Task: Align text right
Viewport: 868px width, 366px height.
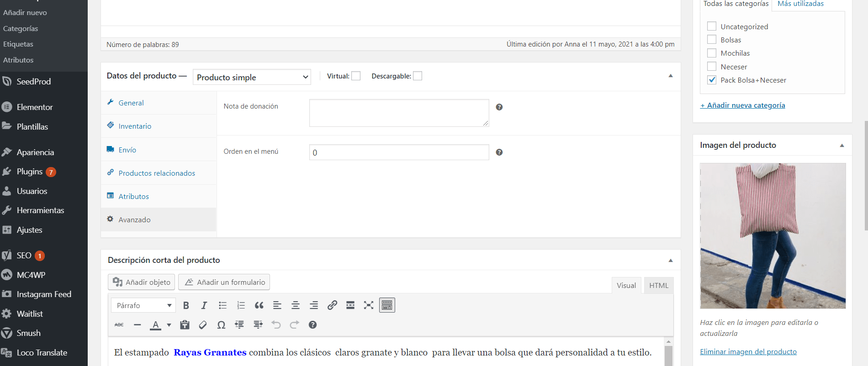Action: [314, 305]
